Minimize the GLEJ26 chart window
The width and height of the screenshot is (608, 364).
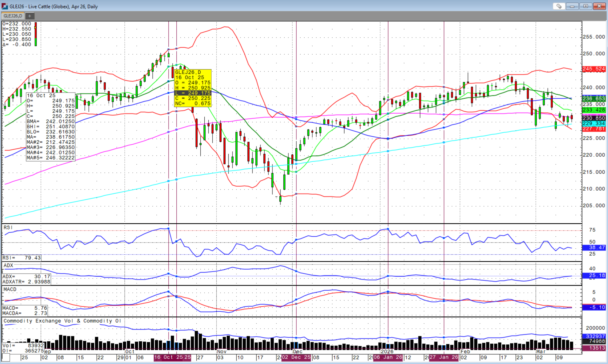572,6
